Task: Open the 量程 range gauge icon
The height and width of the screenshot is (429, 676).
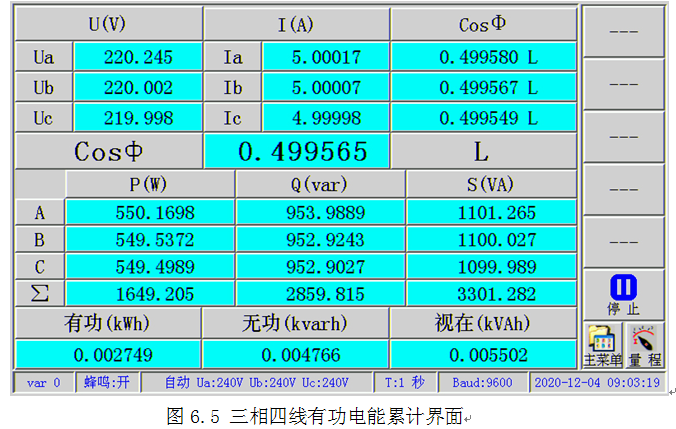Action: coord(644,346)
